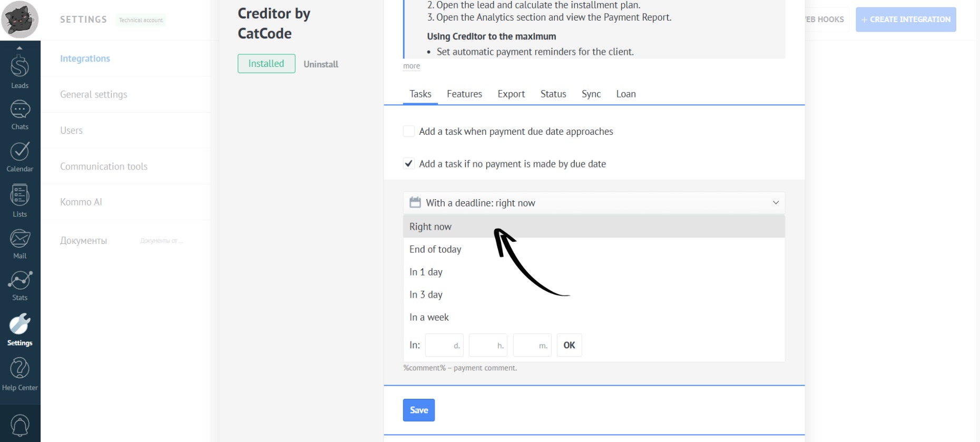Viewport: 980px width, 442px height.
Task: Expand the 'With a deadline' dropdown
Action: click(594, 203)
